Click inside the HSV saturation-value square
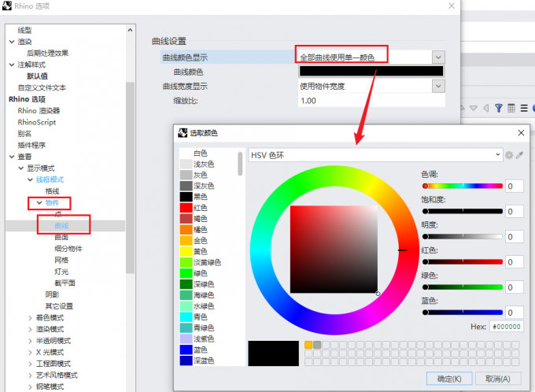The width and height of the screenshot is (535, 392). [334, 250]
